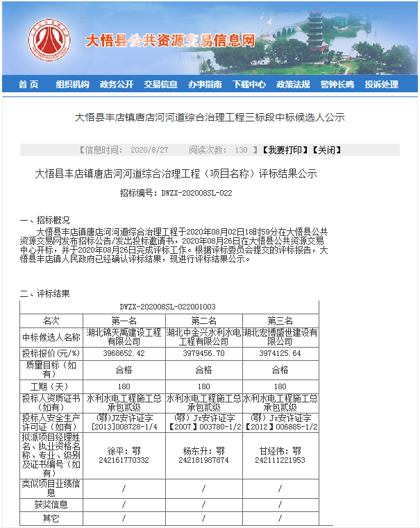Click the article title about 三标段中标候选人公示
Viewport: 420px width, 528px height.
click(x=210, y=117)
